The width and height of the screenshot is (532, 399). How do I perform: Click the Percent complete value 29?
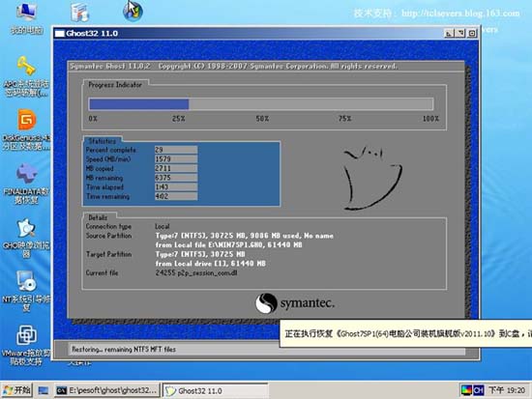(176, 150)
